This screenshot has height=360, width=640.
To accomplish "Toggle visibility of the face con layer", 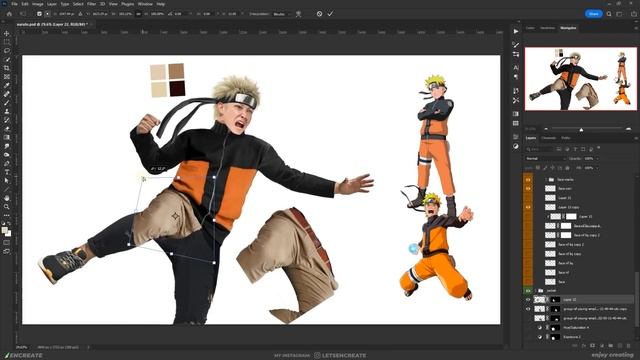I will coord(528,189).
